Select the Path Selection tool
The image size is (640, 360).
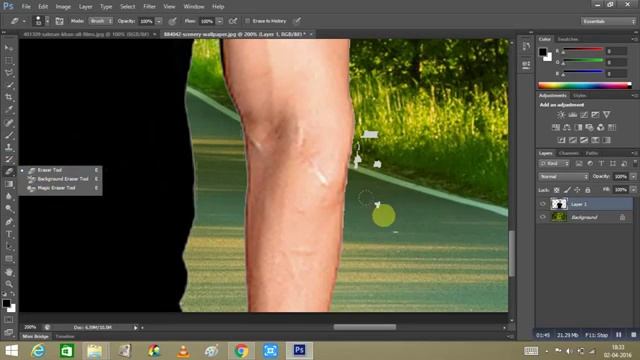click(9, 247)
